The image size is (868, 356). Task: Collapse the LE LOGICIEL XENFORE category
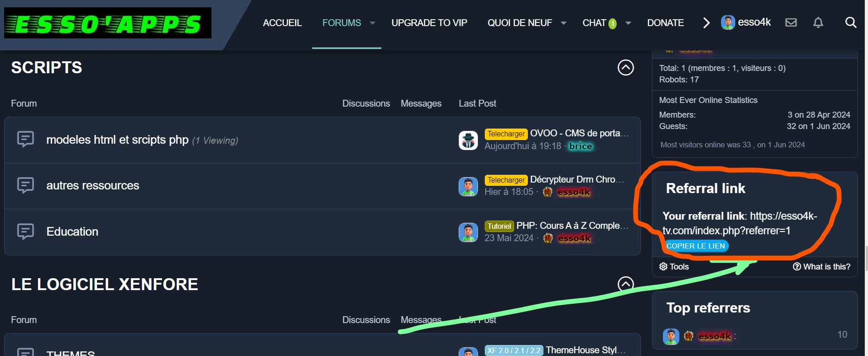(x=625, y=284)
